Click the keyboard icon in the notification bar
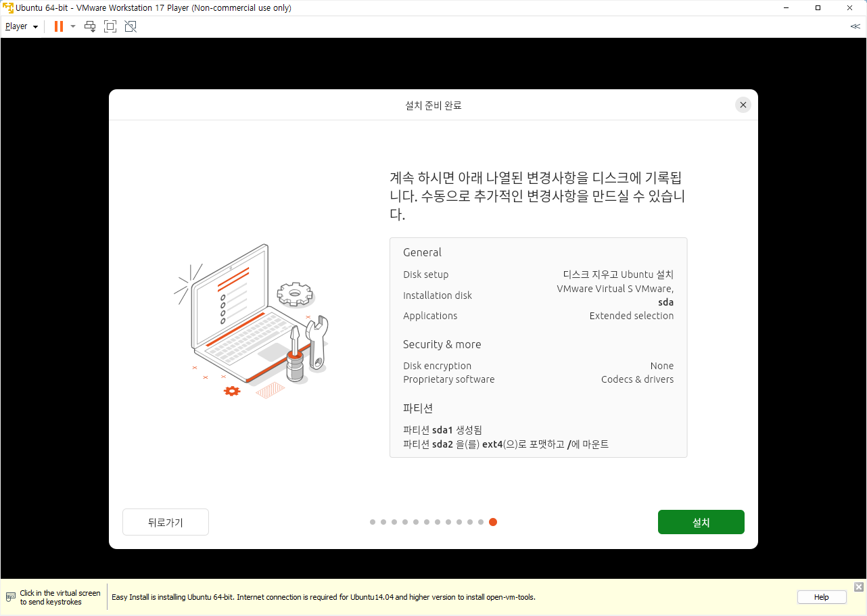 tap(10, 597)
